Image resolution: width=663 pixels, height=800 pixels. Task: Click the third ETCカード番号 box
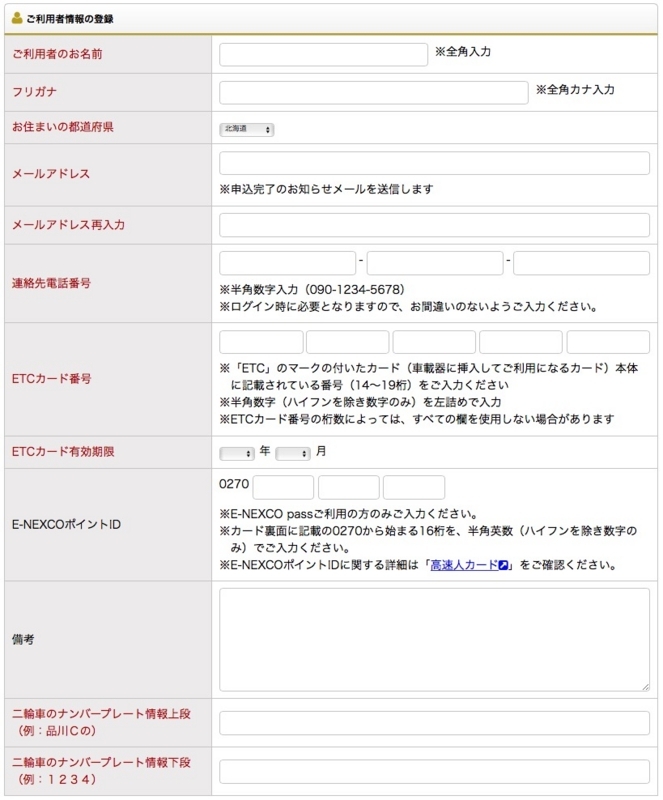coord(434,342)
